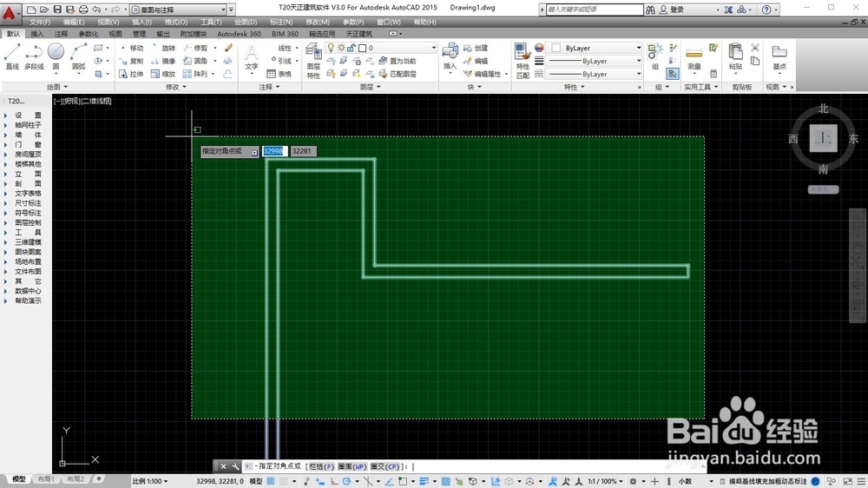Screen dimensions: 868x488
Task: Click the 组 (Group) tool
Action: pos(655,56)
